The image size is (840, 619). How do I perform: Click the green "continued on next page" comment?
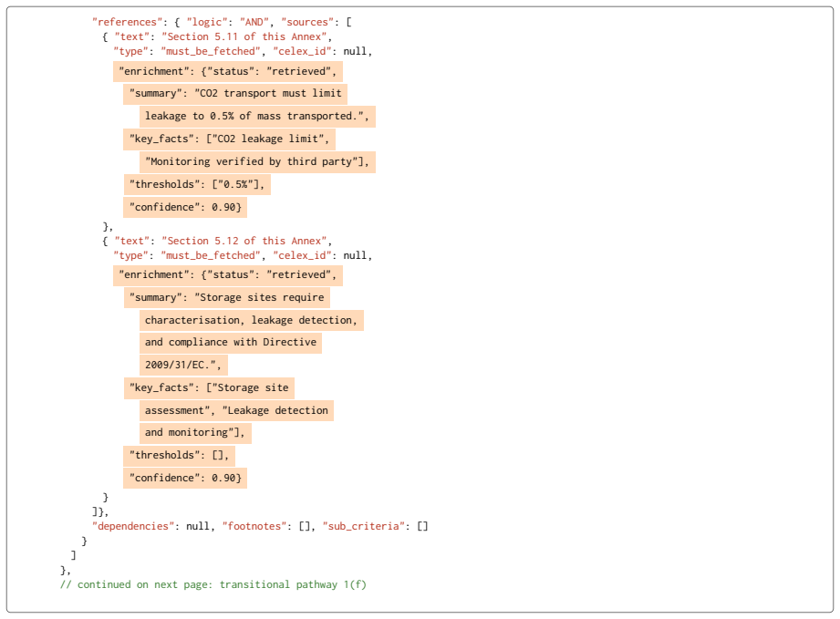coord(213,584)
